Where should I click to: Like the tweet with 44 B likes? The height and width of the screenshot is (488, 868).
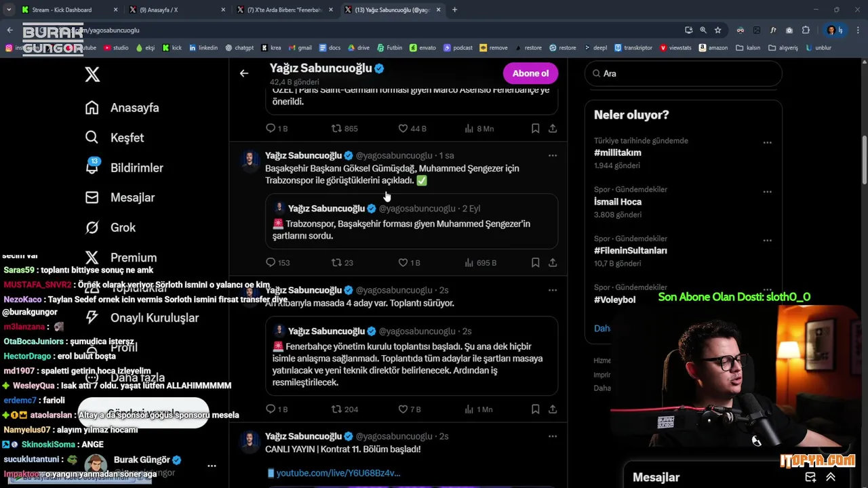412,128
